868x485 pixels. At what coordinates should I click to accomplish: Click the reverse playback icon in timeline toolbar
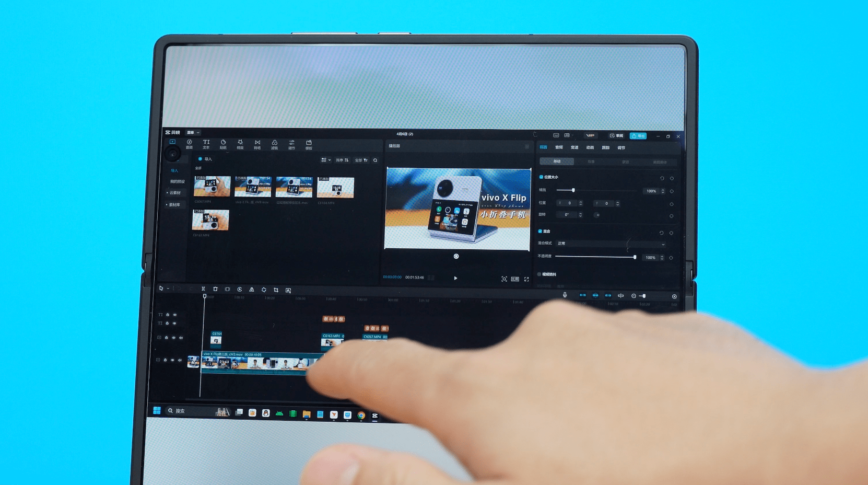pyautogui.click(x=240, y=289)
